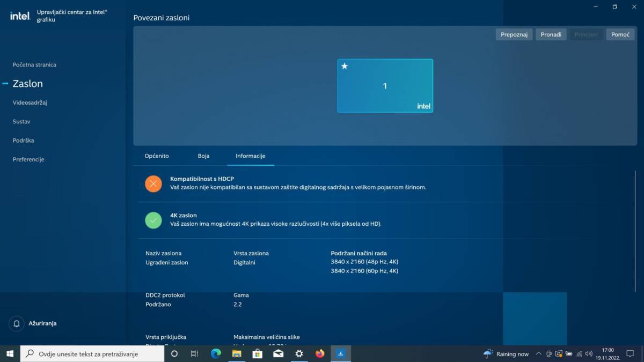Open the Windows Start menu
The width and height of the screenshot is (644, 362).
click(10, 353)
